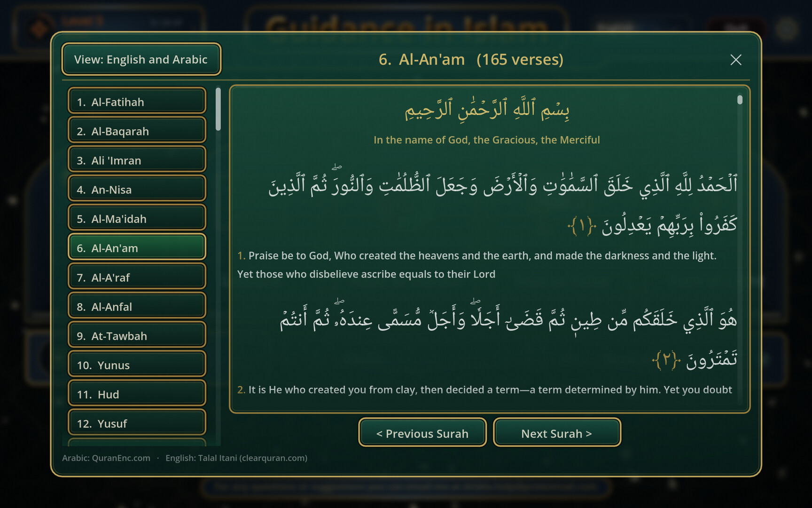The image size is (812, 508).
Task: Choose surah 11. Hud
Action: point(137,394)
